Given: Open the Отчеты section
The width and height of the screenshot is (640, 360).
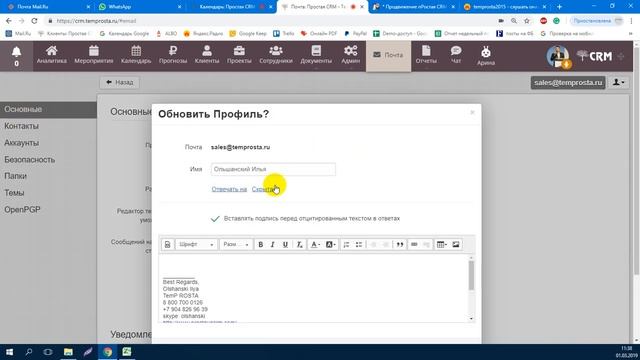Looking at the screenshot, I should tap(426, 55).
